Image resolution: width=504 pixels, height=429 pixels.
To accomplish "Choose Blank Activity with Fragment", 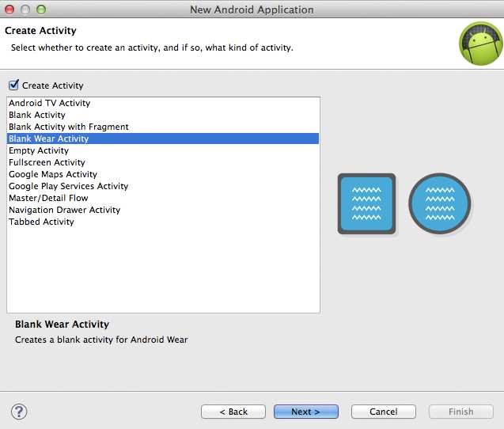I will [163, 127].
